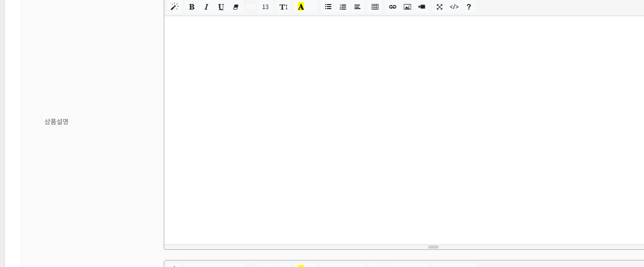644x267 pixels.
Task: Open the magic wand style dropdown
Action: (174, 7)
